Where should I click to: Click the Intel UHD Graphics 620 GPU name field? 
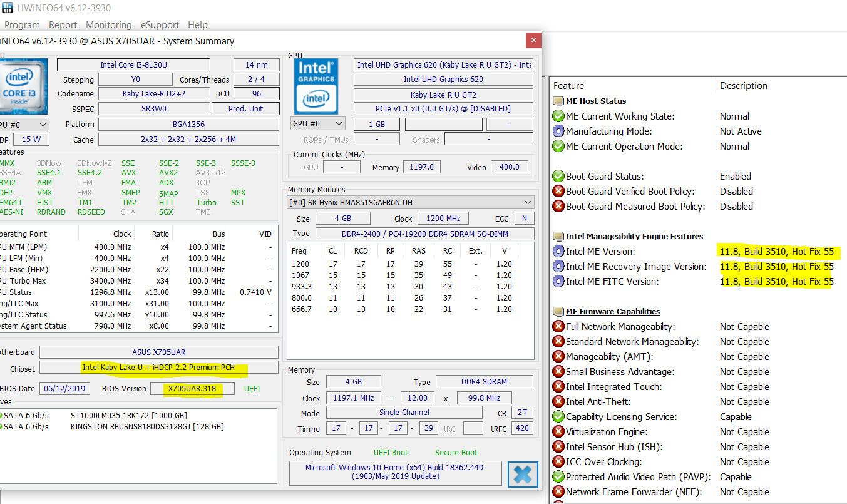pos(443,80)
